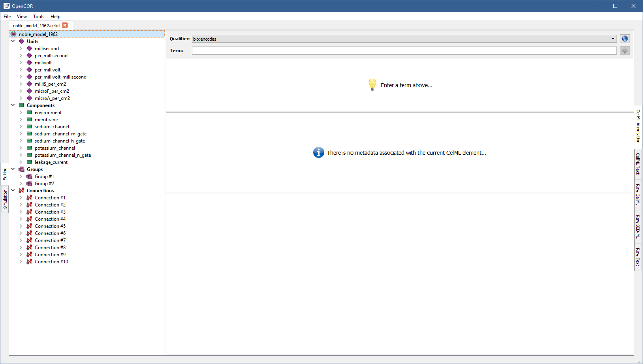Collapse the Units tree section
The width and height of the screenshot is (643, 364).
tap(13, 41)
